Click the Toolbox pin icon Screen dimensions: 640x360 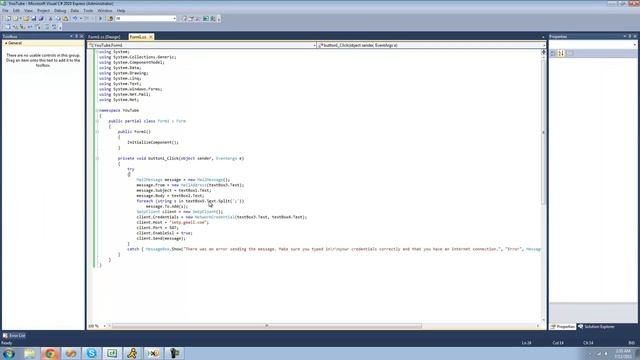click(x=76, y=36)
